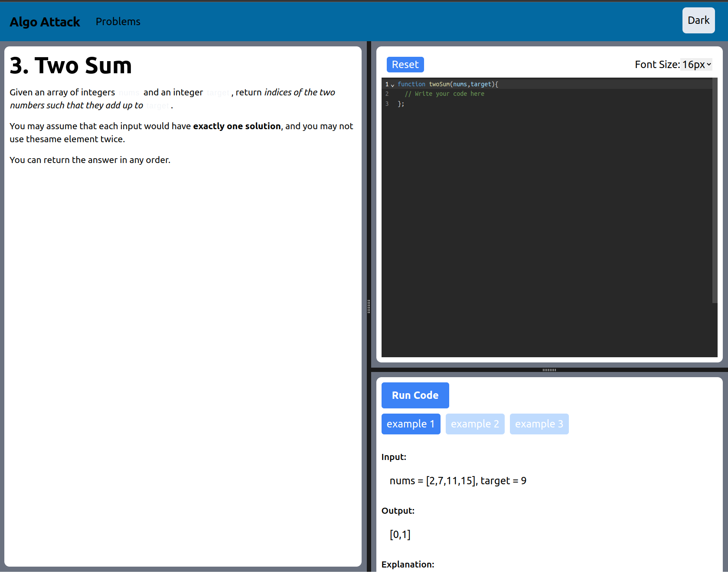The width and height of the screenshot is (728, 574).
Task: Click the 'Input:' label
Action: [x=394, y=457]
